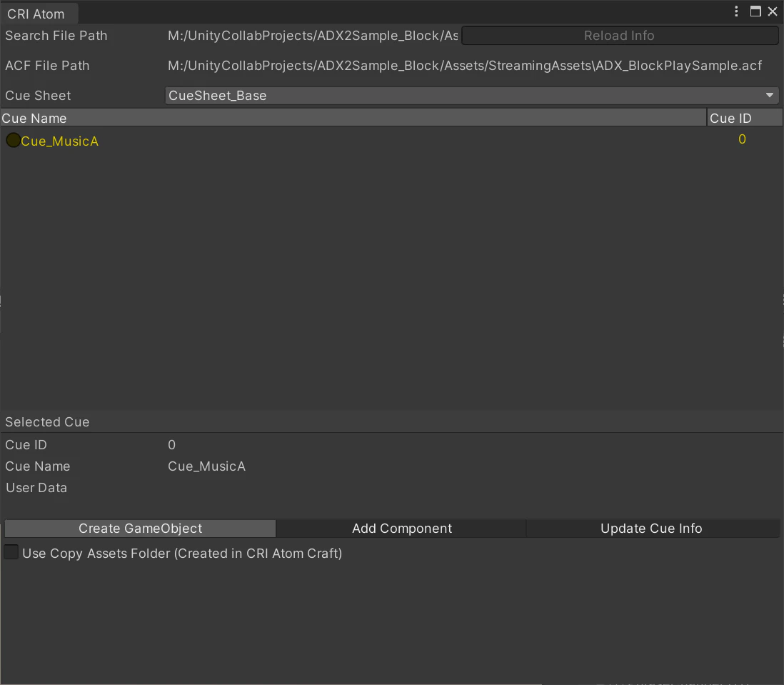
Task: Sort by the Cue Name column header
Action: point(353,118)
